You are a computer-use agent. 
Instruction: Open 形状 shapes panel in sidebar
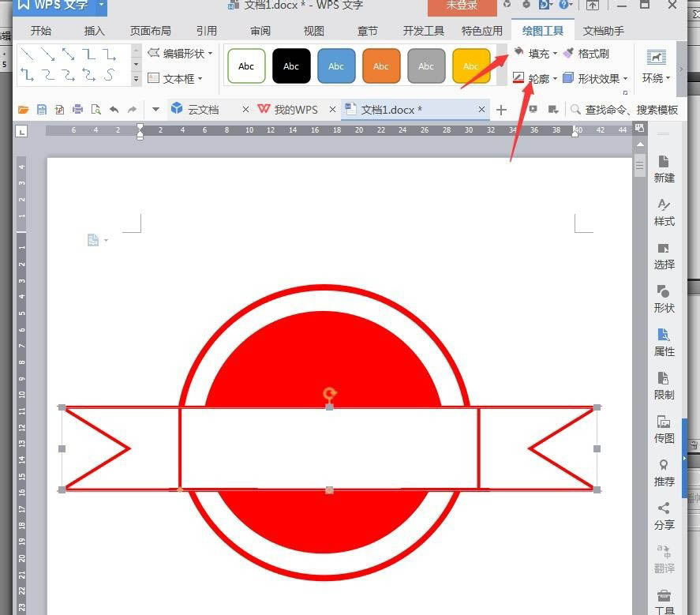664,299
